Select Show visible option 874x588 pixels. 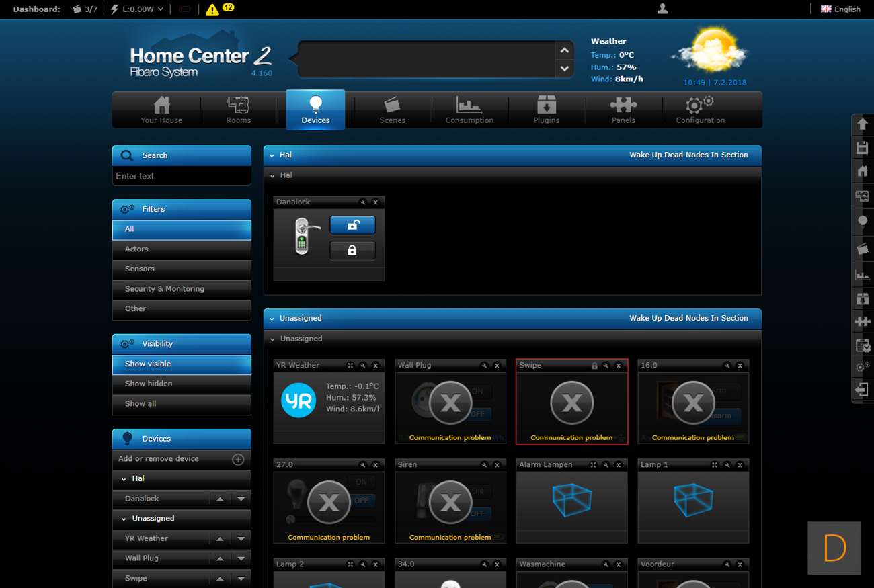[182, 364]
